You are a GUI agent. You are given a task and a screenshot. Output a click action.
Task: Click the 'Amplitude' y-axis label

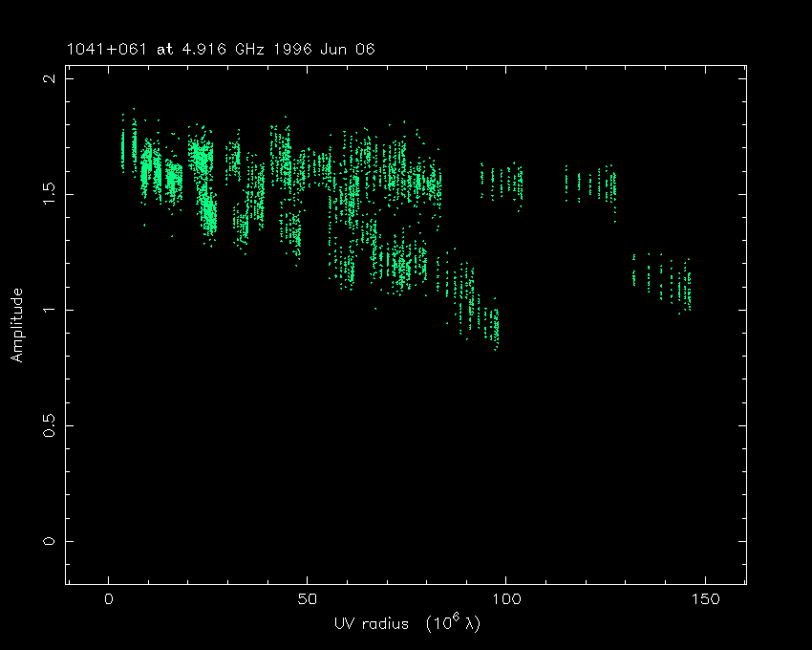[x=16, y=327]
